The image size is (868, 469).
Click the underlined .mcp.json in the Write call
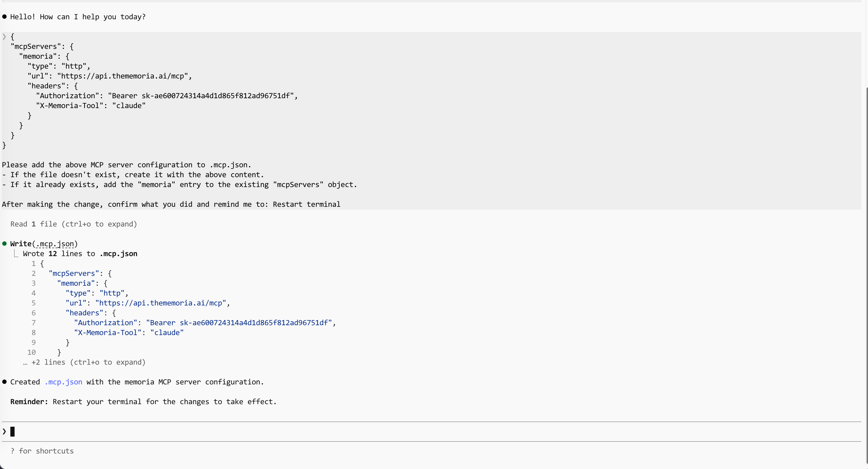(x=55, y=244)
